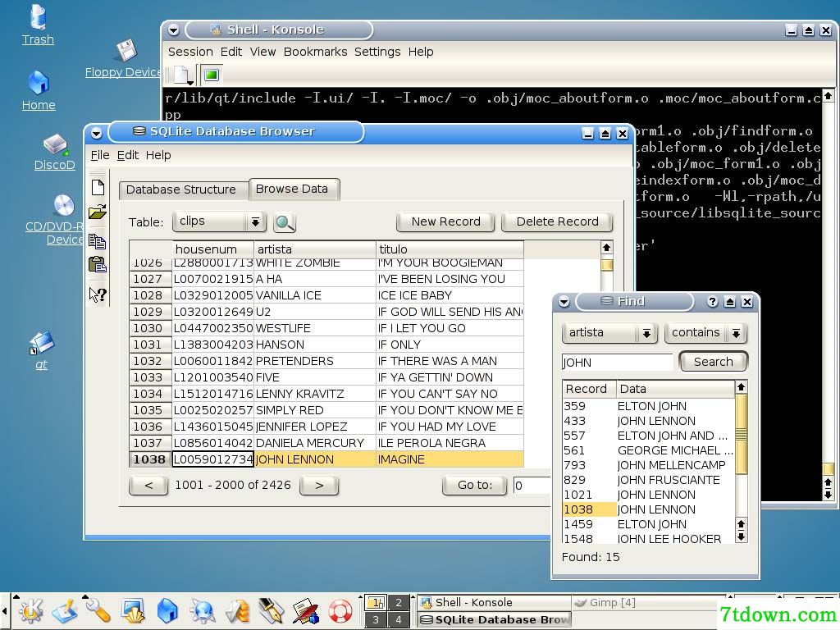Click the next page > button

tap(319, 486)
